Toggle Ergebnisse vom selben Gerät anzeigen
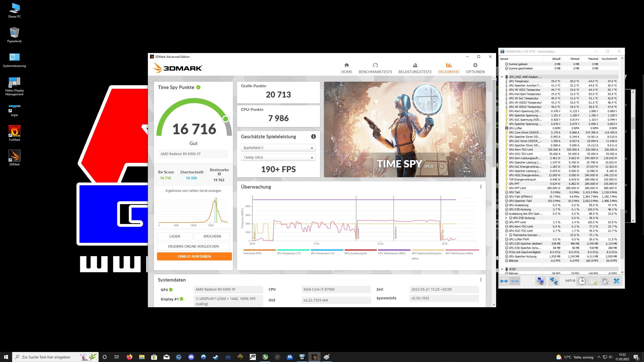 (x=193, y=191)
